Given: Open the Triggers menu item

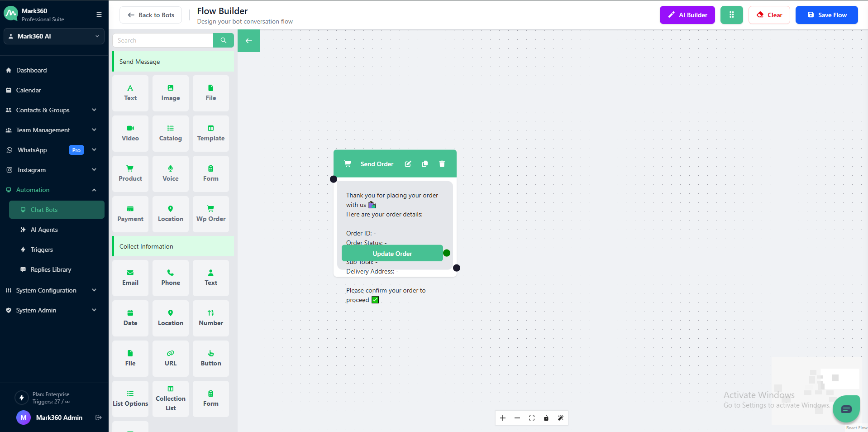Looking at the screenshot, I should click(x=42, y=250).
